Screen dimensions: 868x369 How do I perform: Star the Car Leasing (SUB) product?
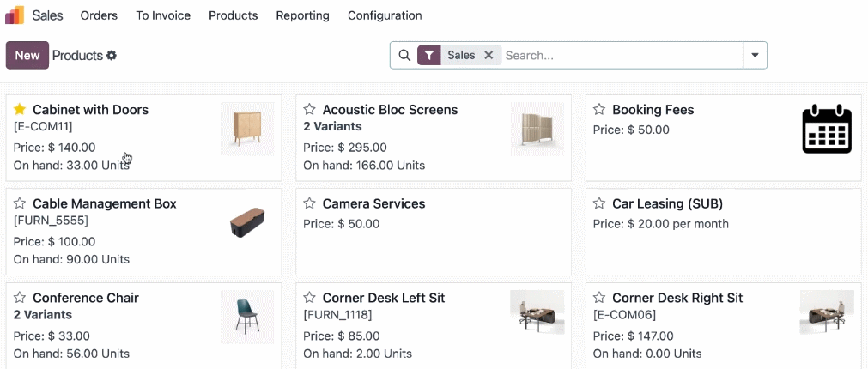click(600, 204)
